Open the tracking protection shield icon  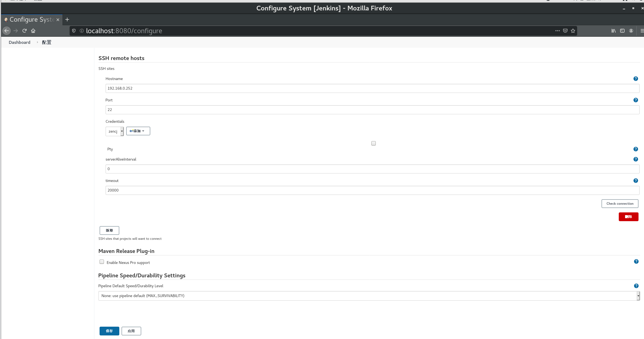tap(74, 31)
